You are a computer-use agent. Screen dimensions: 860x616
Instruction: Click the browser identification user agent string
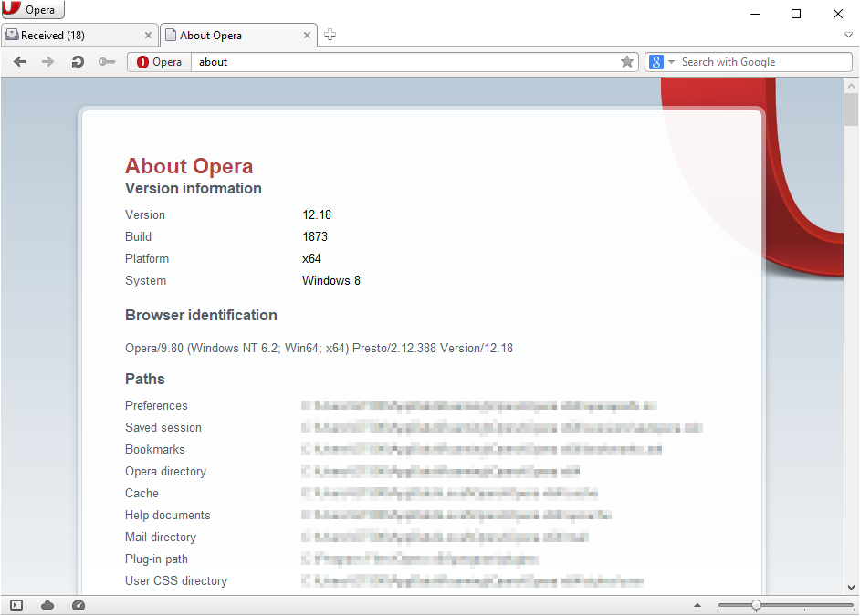[319, 348]
